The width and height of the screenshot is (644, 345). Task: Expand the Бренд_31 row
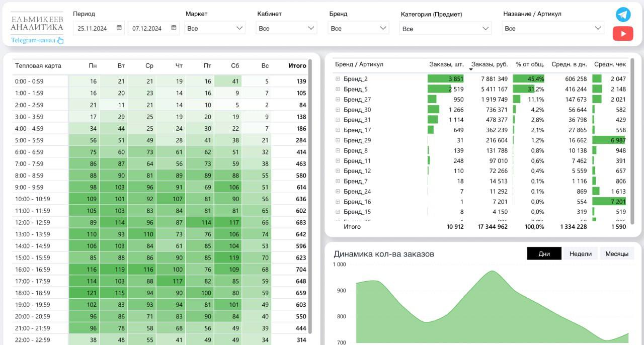[338, 120]
